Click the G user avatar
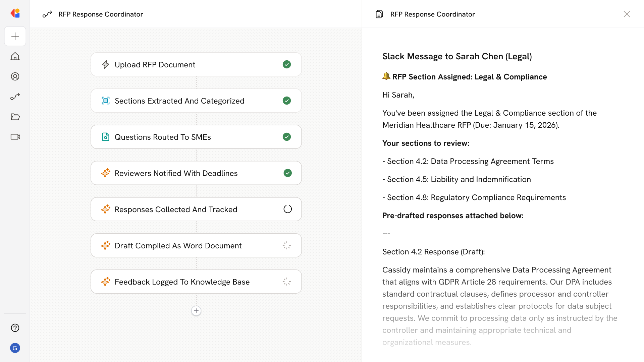The height and width of the screenshot is (362, 644). (x=15, y=348)
